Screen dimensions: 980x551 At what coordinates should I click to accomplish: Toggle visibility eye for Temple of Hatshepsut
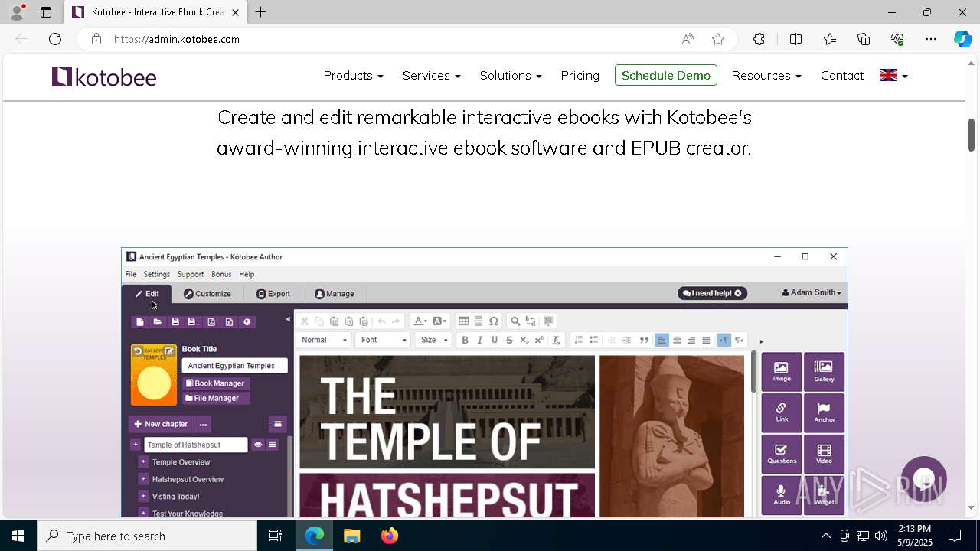pos(258,445)
